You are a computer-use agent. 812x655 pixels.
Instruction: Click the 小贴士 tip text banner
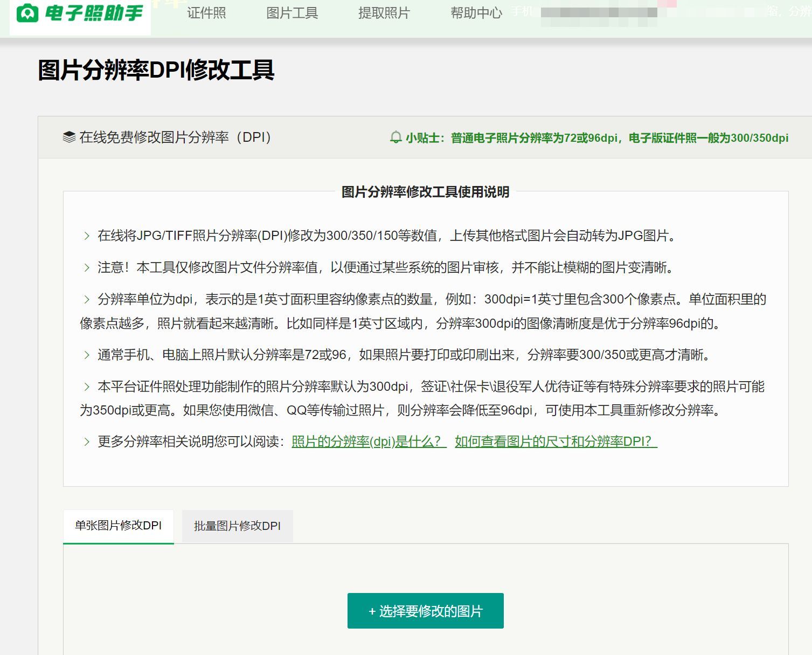593,138
